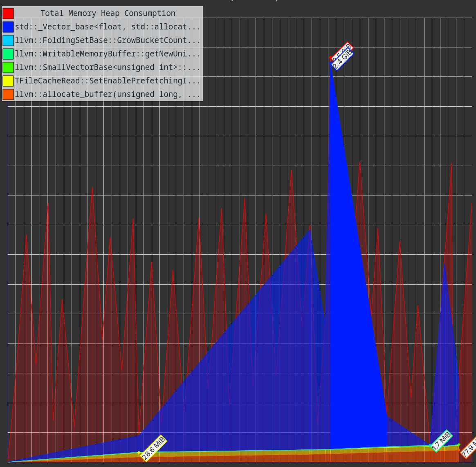This screenshot has height=467, width=476.
Task: Click the red diamond marker beside 2.5 GiB
Action: coord(330,58)
